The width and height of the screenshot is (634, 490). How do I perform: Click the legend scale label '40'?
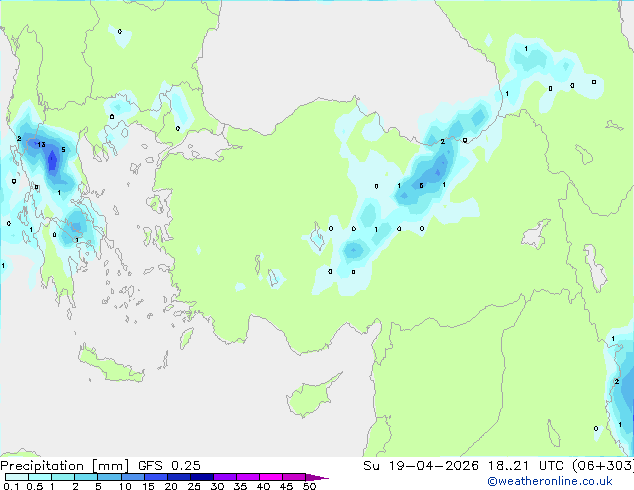tap(263, 486)
